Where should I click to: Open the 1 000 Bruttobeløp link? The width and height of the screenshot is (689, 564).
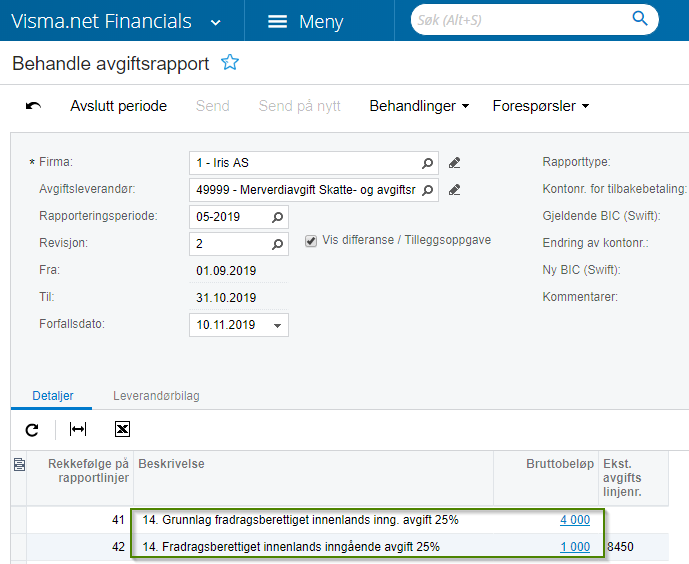click(575, 547)
